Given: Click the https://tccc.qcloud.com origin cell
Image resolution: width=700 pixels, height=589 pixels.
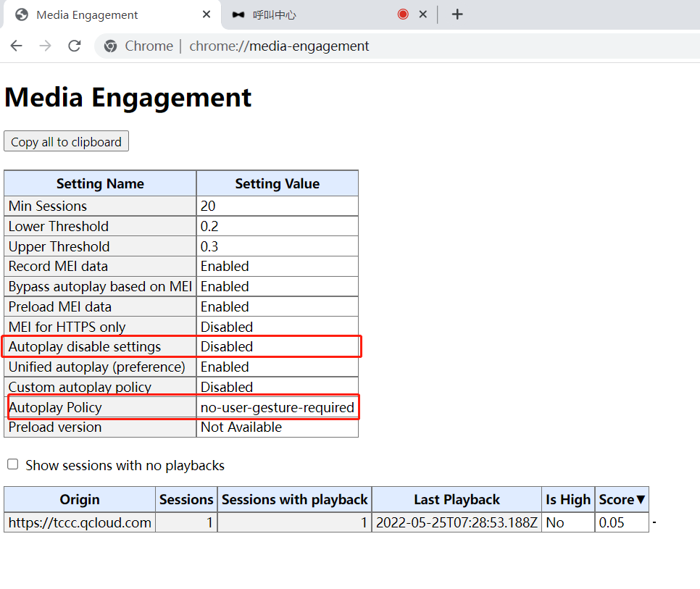Looking at the screenshot, I should 80,522.
